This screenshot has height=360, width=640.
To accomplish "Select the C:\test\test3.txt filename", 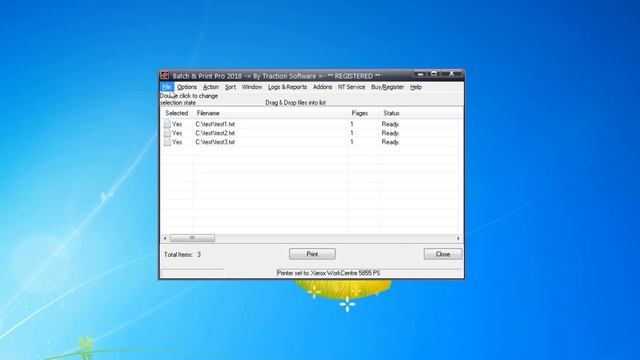I will pos(215,142).
